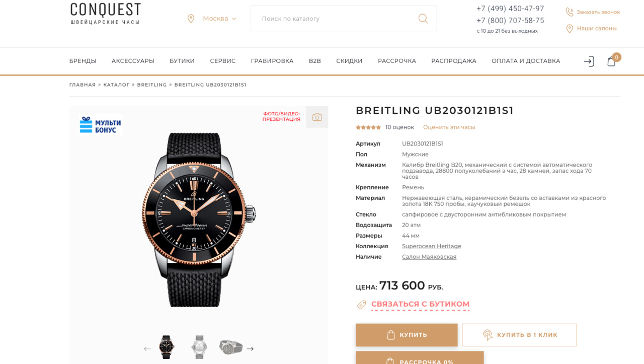Expand the Москва city dropdown

tap(219, 19)
